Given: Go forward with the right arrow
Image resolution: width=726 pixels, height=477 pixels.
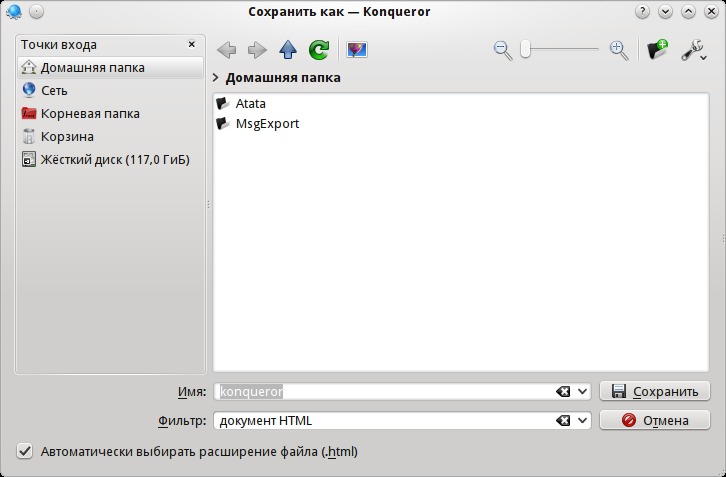Looking at the screenshot, I should [x=257, y=50].
